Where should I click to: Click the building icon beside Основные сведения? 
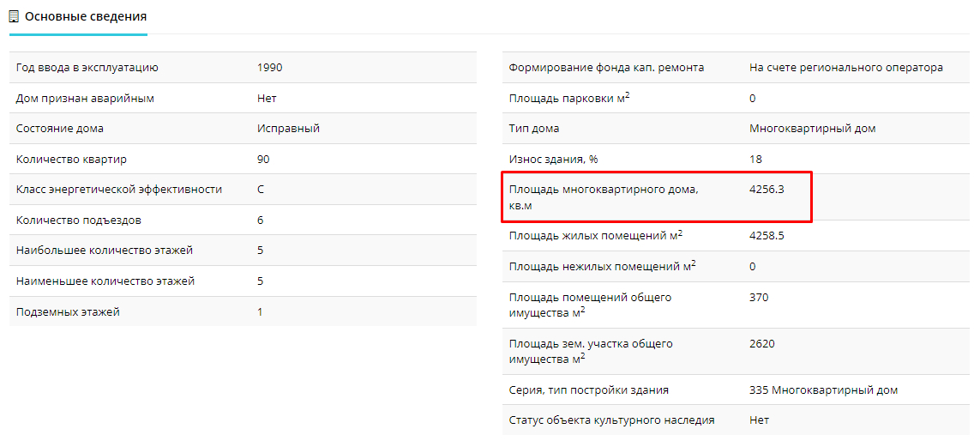[x=14, y=16]
